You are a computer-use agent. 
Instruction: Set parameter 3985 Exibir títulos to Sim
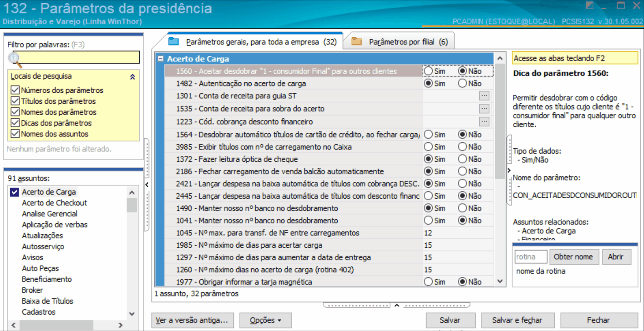tap(428, 147)
